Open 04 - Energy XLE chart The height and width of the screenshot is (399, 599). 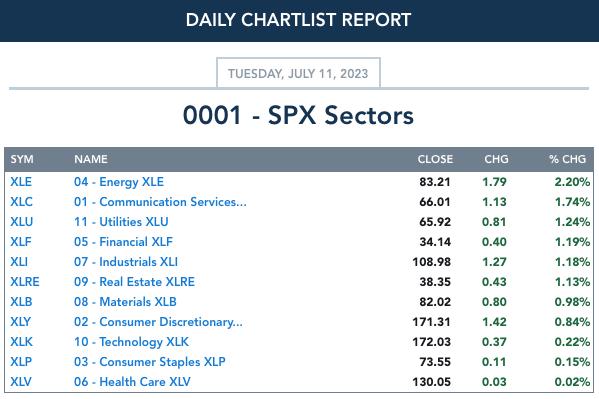pyautogui.click(x=119, y=182)
